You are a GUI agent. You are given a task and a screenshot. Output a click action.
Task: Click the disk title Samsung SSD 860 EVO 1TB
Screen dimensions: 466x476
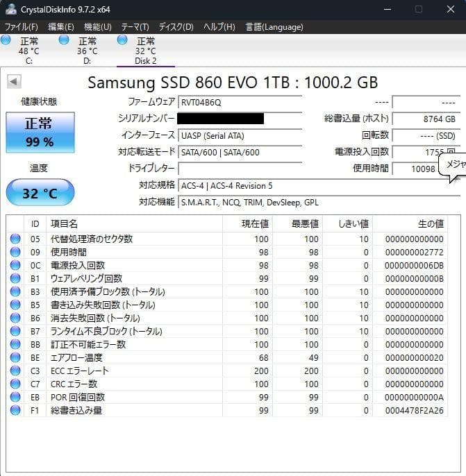click(233, 83)
